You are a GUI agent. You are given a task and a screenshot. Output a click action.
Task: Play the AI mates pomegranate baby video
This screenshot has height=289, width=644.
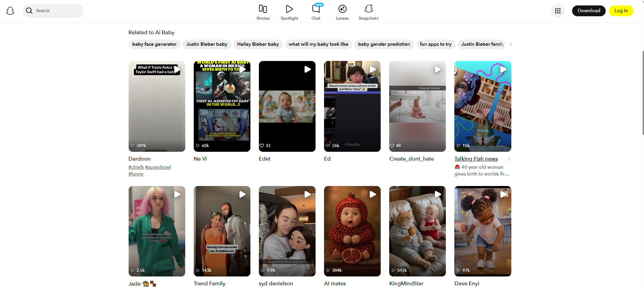pyautogui.click(x=352, y=231)
